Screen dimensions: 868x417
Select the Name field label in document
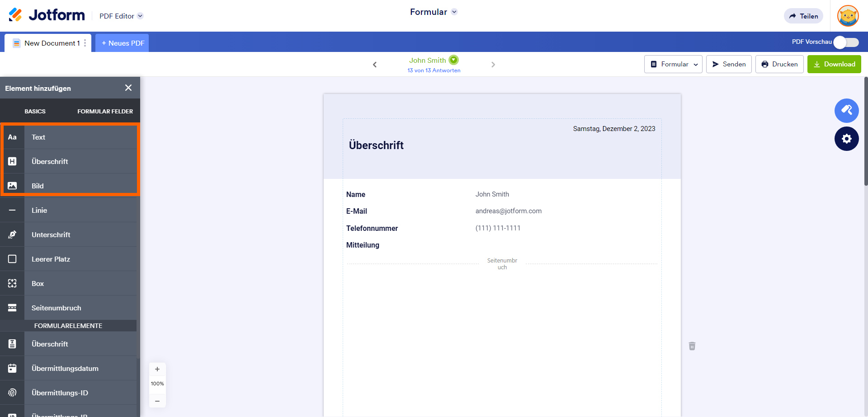[356, 194]
